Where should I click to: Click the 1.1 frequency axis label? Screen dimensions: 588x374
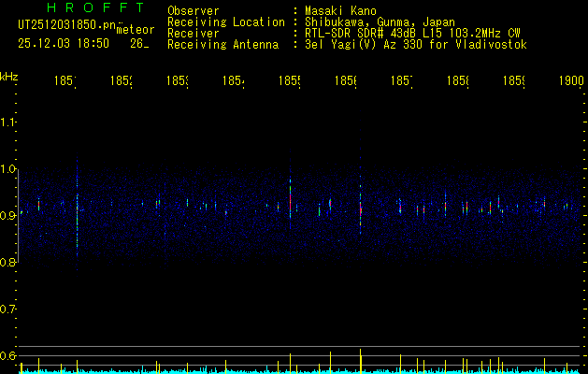click(x=8, y=122)
